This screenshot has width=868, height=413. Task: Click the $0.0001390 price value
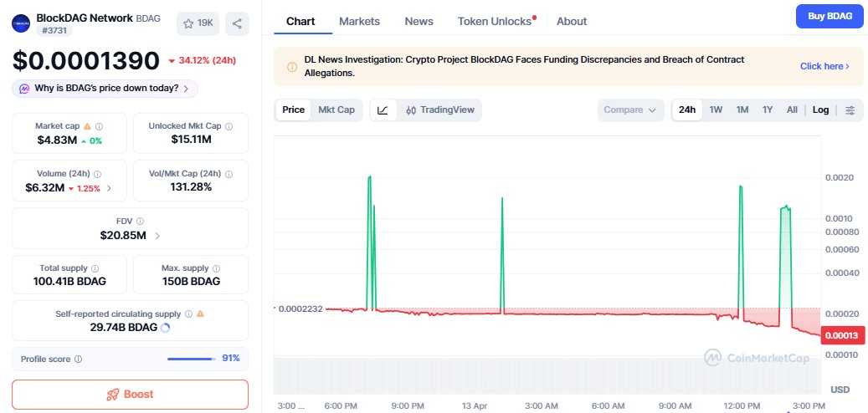tap(86, 61)
